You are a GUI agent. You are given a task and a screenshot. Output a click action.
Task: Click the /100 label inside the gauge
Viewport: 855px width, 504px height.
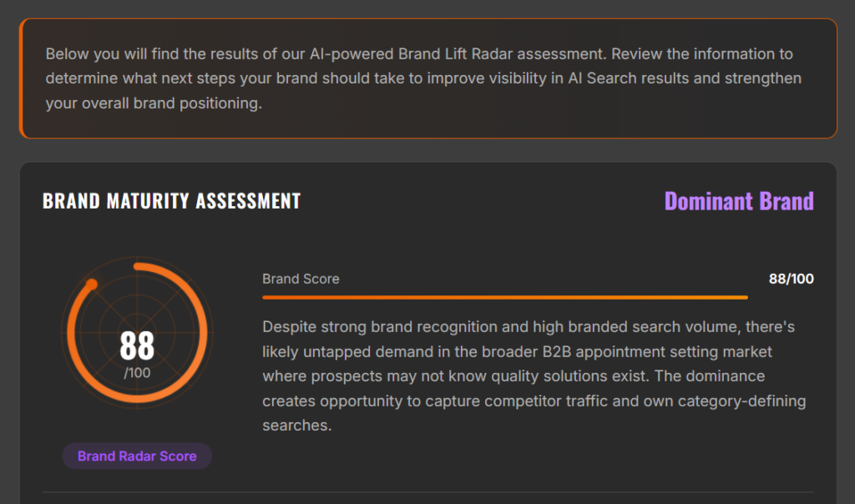[137, 373]
